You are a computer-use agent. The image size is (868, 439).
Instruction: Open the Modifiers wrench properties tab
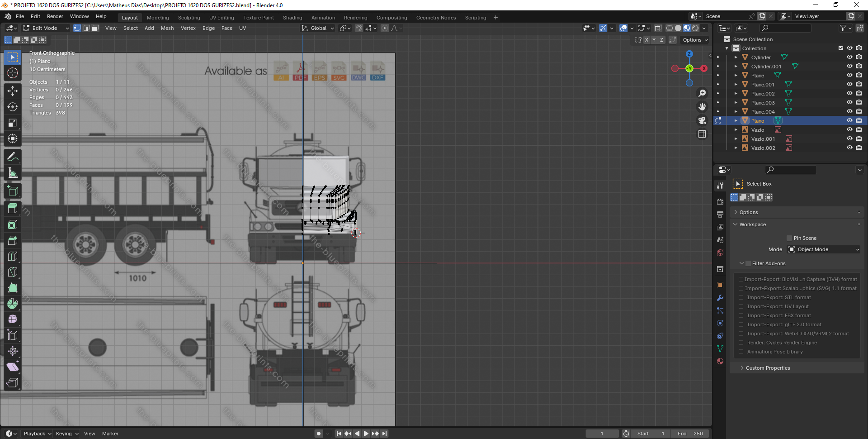pyautogui.click(x=720, y=298)
